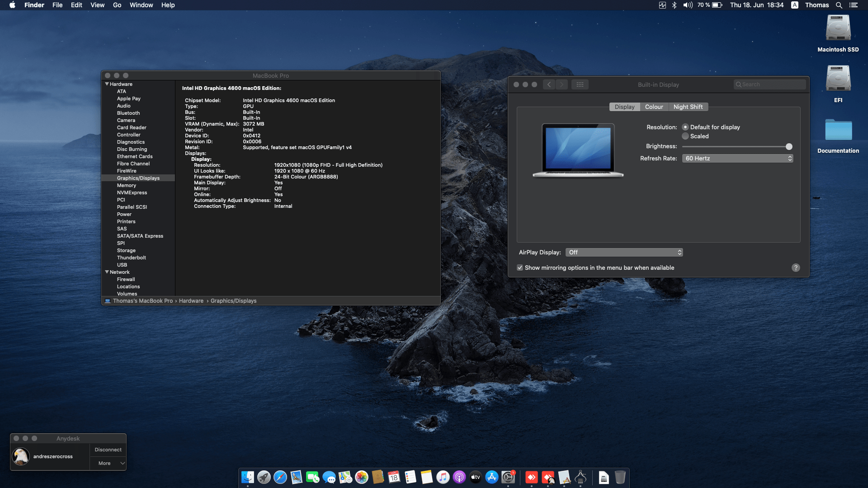
Task: Open the Refresh Rate dropdown showing 60 Hertz
Action: pos(737,159)
